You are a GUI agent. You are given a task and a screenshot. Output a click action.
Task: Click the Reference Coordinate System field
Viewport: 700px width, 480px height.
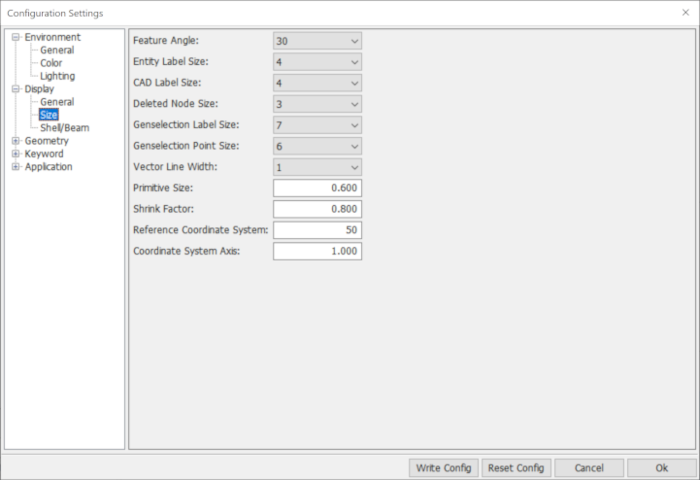(317, 230)
